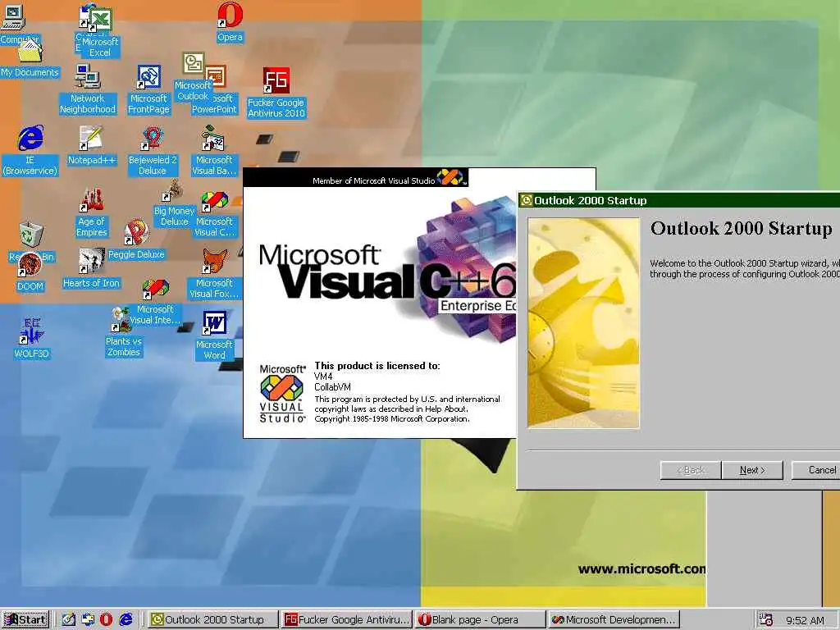
Task: Select the Bejeweled 2 Deluxe icon
Action: point(152,151)
